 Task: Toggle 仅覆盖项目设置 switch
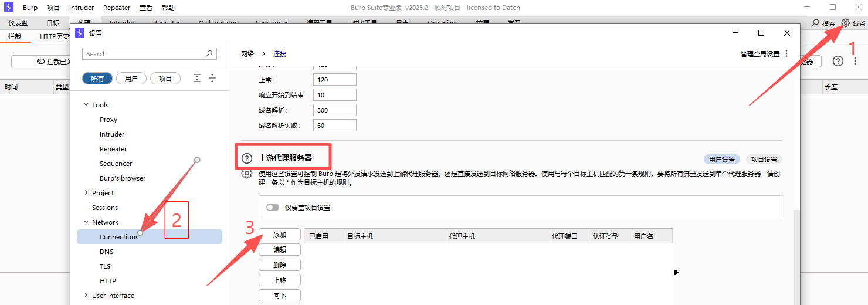272,208
